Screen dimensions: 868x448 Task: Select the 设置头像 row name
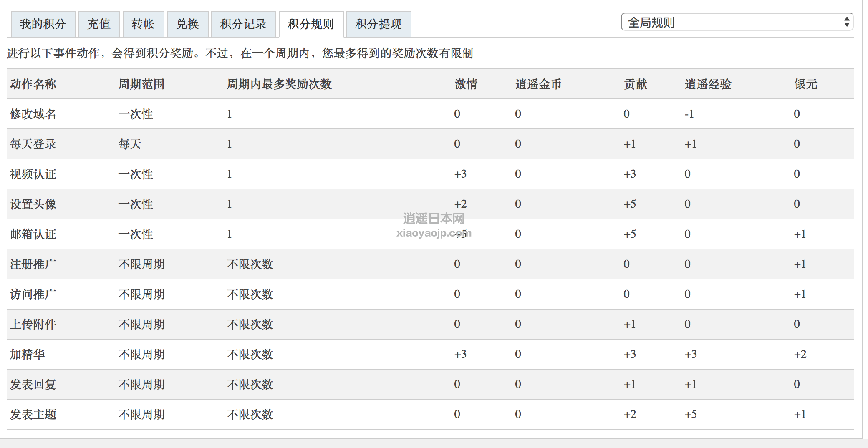(x=33, y=204)
